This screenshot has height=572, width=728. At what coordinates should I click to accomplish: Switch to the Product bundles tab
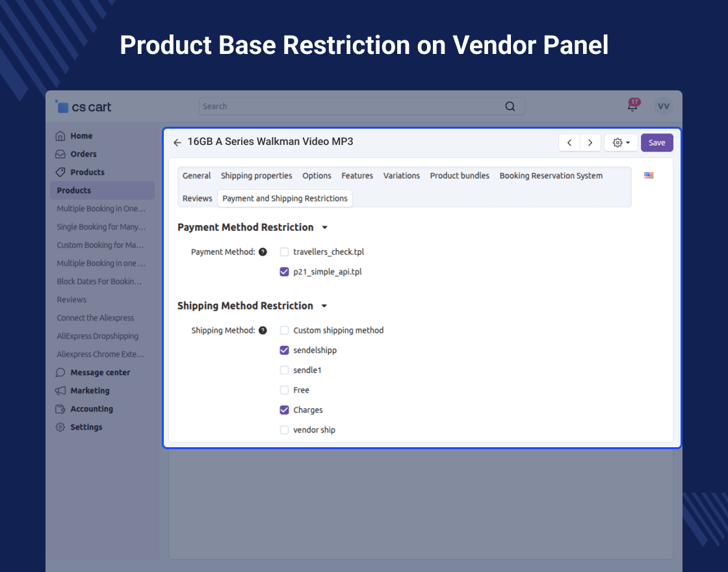[x=460, y=176]
